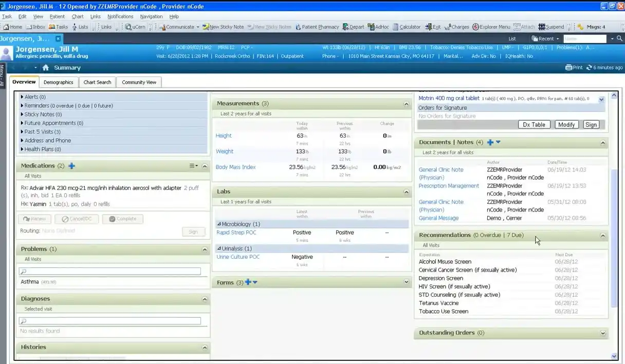Switch to the Demographics tab

pyautogui.click(x=58, y=82)
